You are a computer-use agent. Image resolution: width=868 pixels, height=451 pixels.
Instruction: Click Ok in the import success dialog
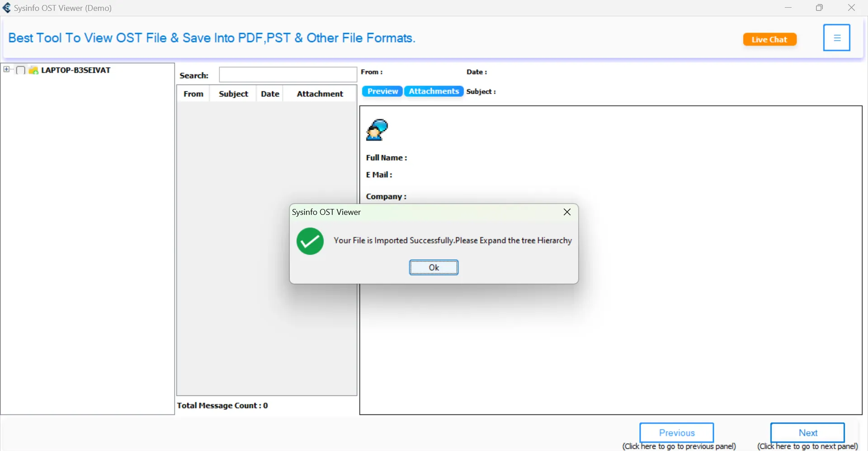[434, 267]
